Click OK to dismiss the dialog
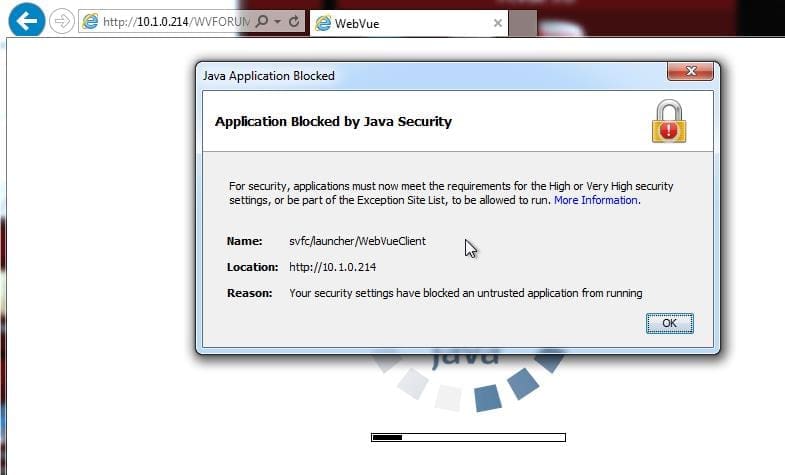The image size is (785, 475). [670, 323]
